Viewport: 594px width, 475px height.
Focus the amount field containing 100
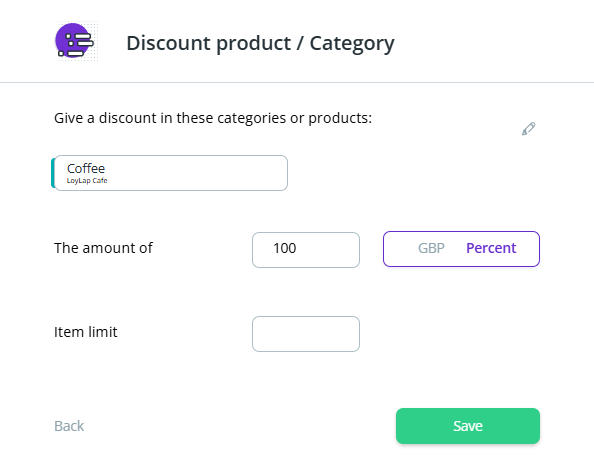[x=306, y=250]
